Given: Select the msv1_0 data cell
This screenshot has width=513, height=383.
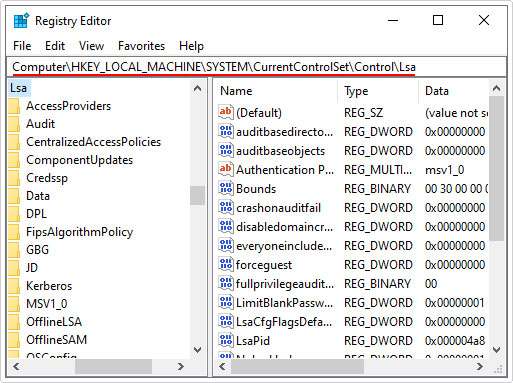Looking at the screenshot, I should 445,170.
